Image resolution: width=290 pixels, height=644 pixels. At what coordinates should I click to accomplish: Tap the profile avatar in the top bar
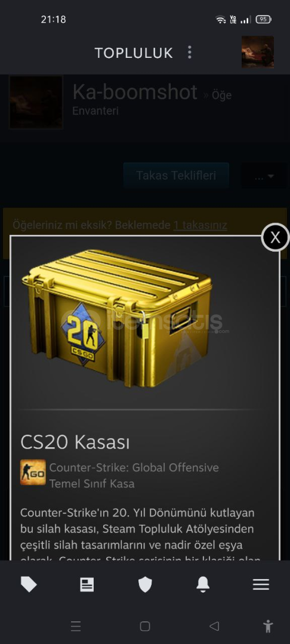tap(258, 52)
